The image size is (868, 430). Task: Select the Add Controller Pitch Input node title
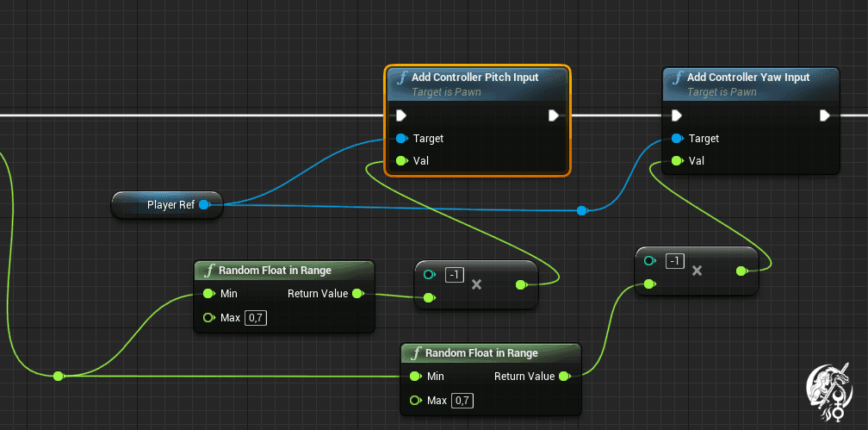coord(474,78)
